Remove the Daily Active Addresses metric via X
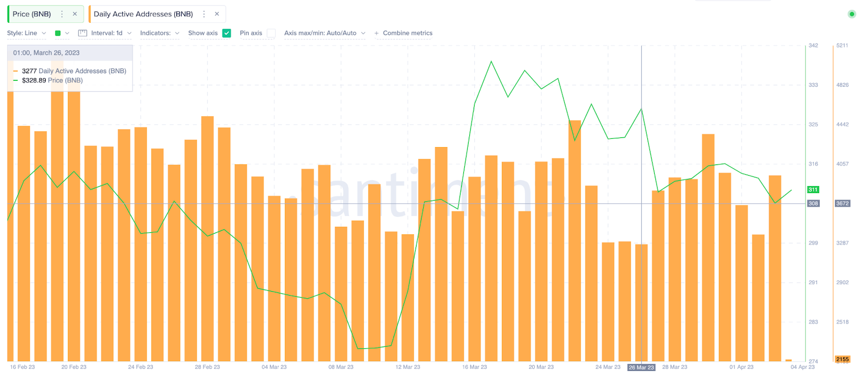Image resolution: width=868 pixels, height=377 pixels. (x=217, y=14)
